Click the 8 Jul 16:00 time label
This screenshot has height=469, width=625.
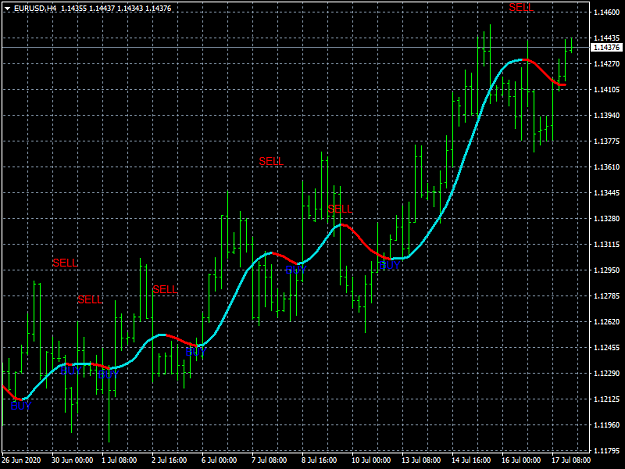tap(319, 460)
